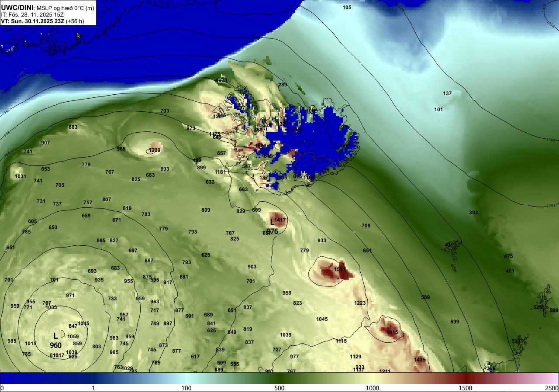The image size is (559, 392).
Task: Click the height value 1033
Action: (x=51, y=307)
